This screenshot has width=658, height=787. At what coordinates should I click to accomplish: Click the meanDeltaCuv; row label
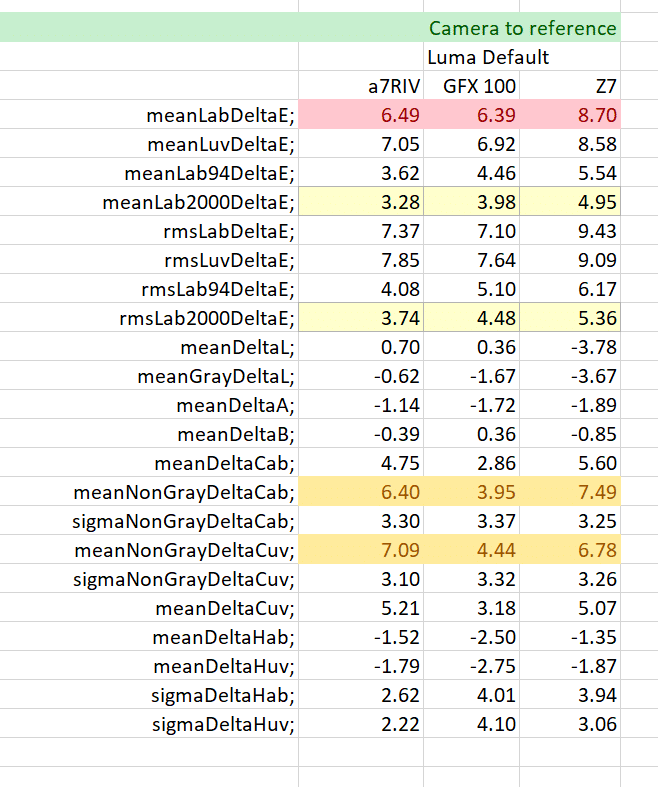coord(225,609)
